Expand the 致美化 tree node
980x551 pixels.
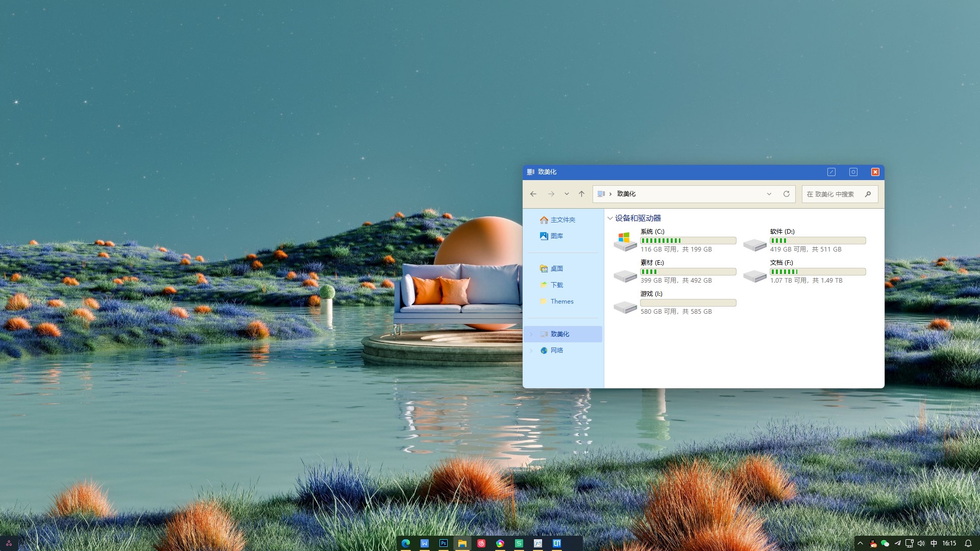click(531, 334)
